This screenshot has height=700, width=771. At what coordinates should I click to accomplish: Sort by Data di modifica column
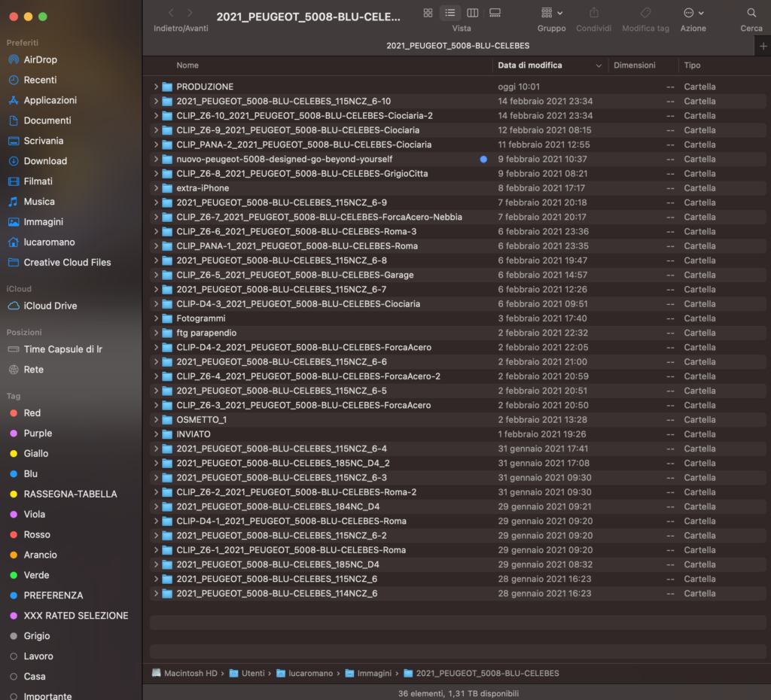pos(530,65)
